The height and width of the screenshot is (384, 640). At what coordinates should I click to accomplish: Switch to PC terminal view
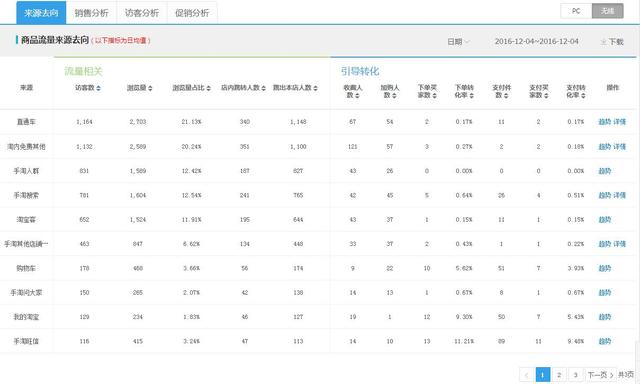tap(576, 11)
